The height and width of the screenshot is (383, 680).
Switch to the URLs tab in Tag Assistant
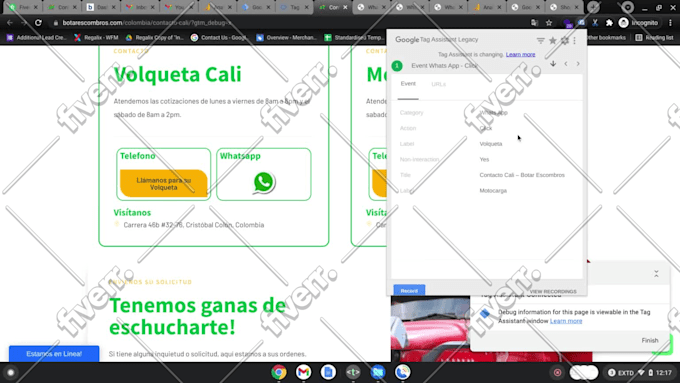click(438, 84)
